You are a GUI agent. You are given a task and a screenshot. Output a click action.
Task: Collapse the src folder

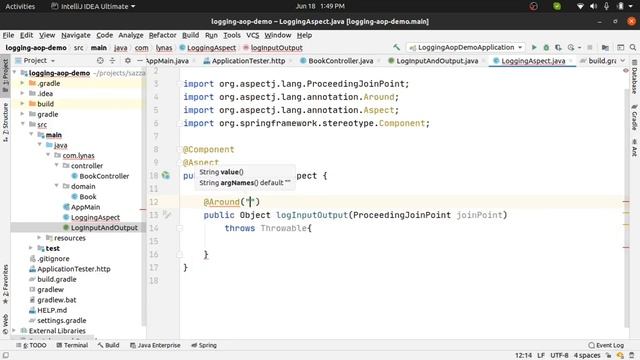[x=22, y=124]
